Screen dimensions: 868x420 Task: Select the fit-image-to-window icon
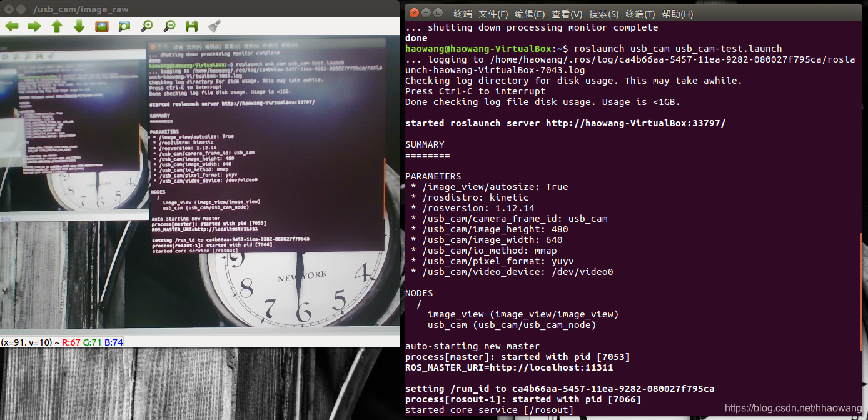124,26
